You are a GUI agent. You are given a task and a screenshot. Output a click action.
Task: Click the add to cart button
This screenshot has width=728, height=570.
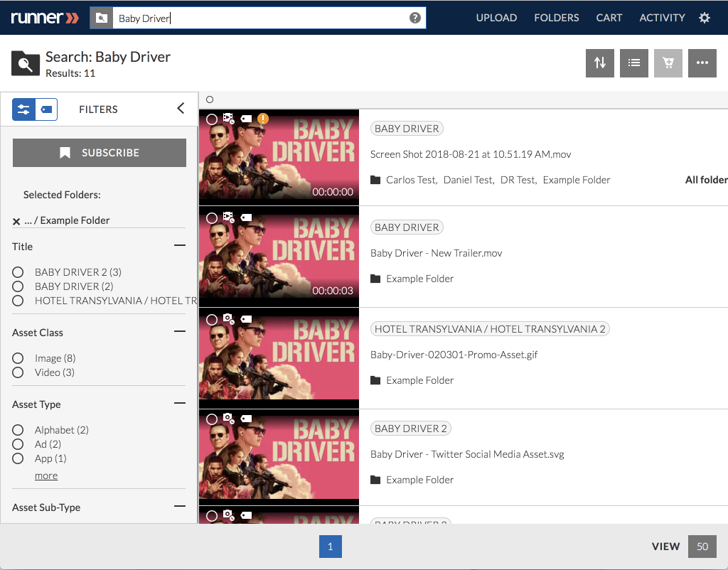668,63
